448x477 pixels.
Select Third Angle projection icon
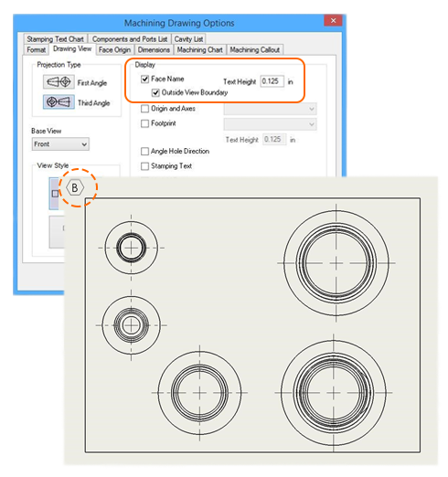coord(59,101)
